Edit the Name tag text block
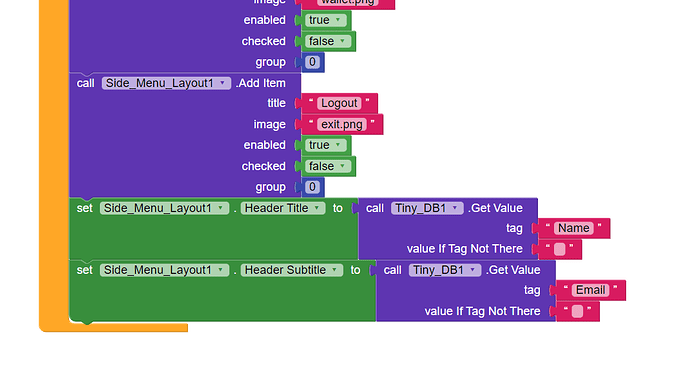Viewport: 690px width, 374px height. pos(573,228)
